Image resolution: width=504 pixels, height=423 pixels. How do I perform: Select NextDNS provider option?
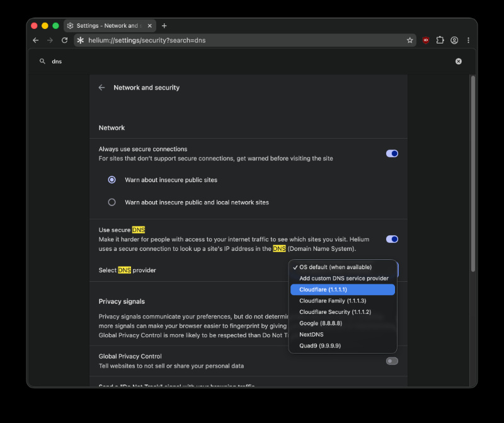pyautogui.click(x=343, y=335)
